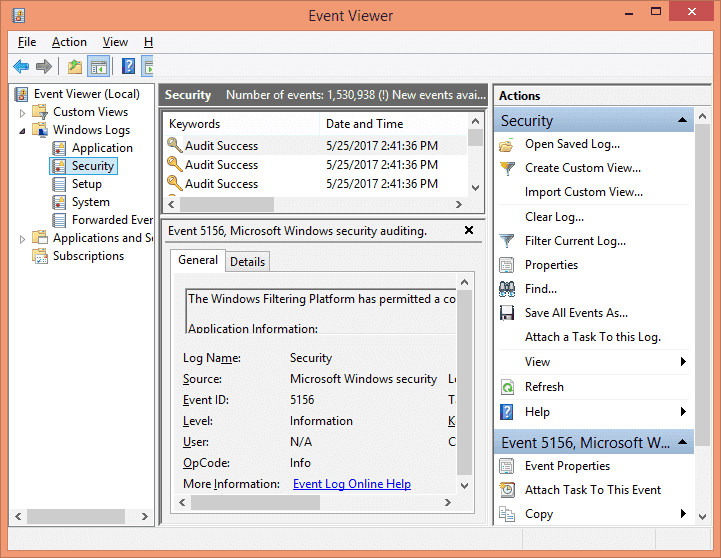
Task: Click the event list horizontal scrollbar right arrow
Action: click(458, 205)
